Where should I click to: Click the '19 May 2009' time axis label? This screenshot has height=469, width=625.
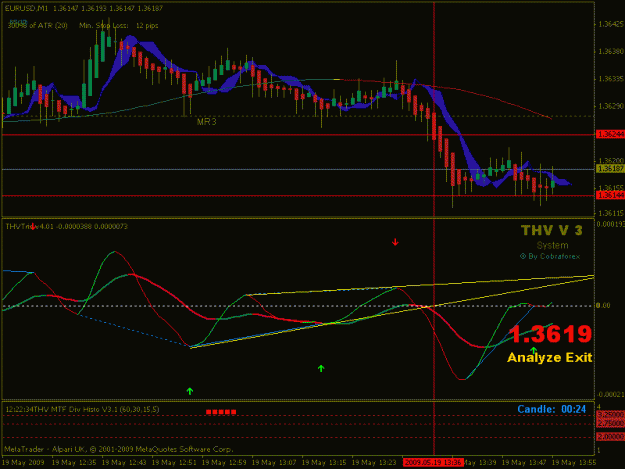pyautogui.click(x=23, y=463)
